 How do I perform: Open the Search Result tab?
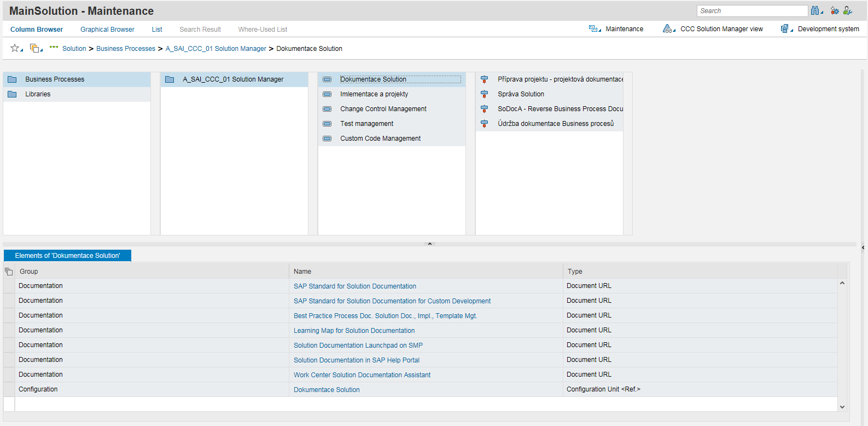click(200, 30)
